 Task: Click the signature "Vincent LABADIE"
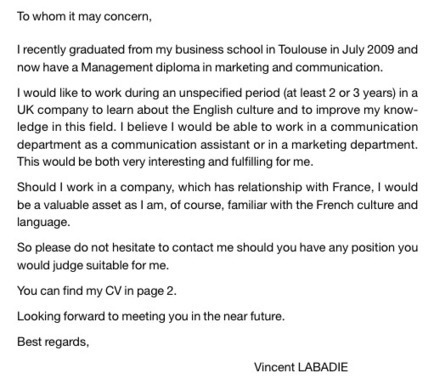(301, 367)
